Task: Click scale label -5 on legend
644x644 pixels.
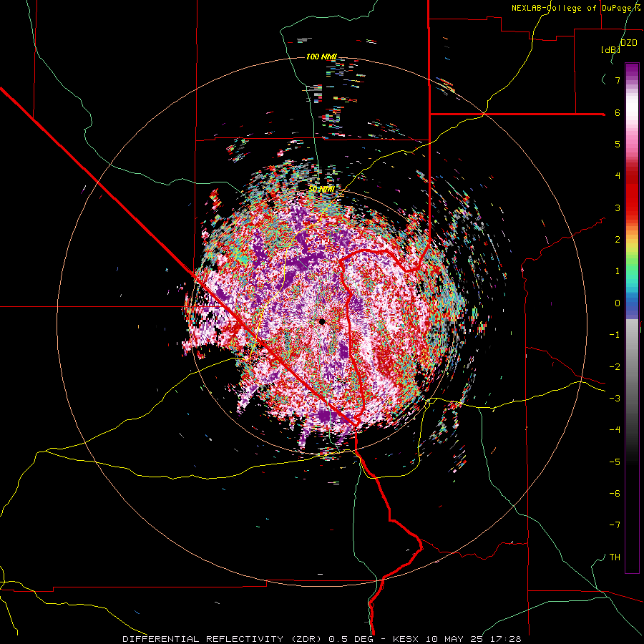Action: tap(615, 462)
